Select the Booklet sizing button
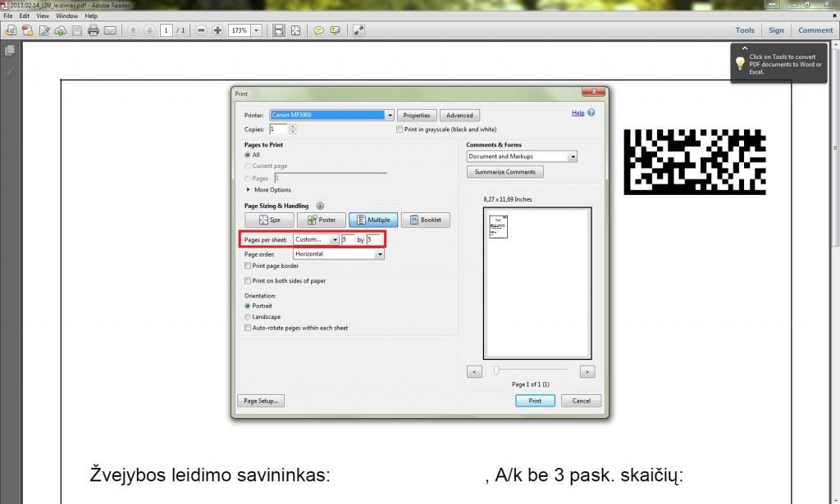 (426, 220)
